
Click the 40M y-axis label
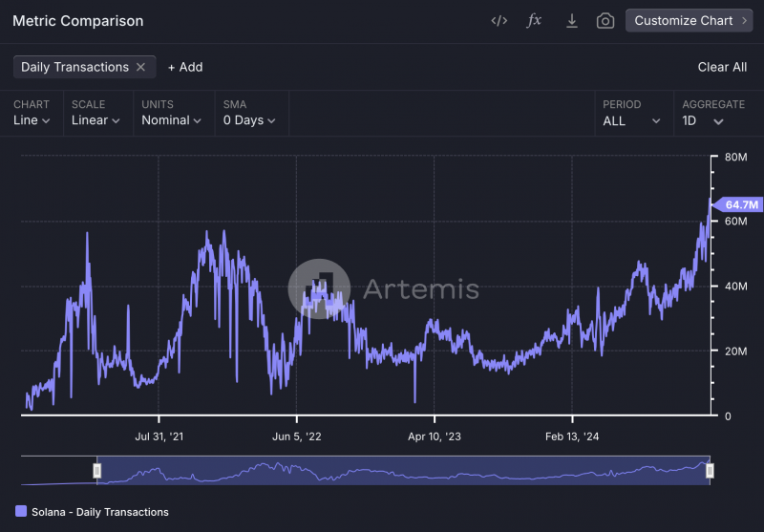tap(735, 287)
